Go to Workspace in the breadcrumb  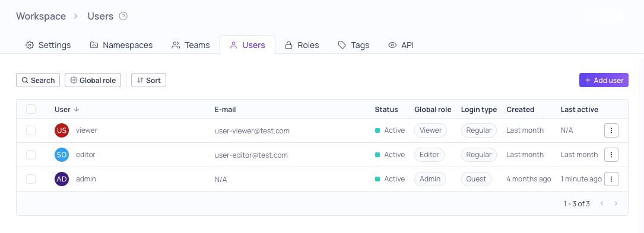(41, 16)
